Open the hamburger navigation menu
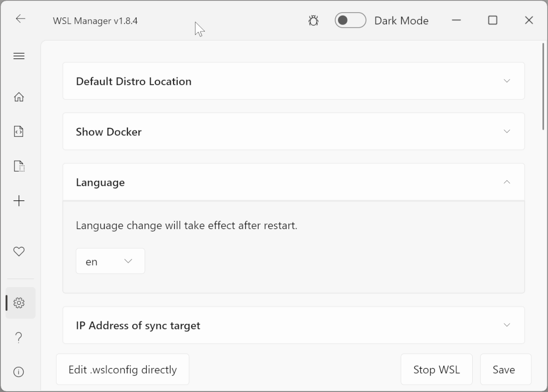 19,56
